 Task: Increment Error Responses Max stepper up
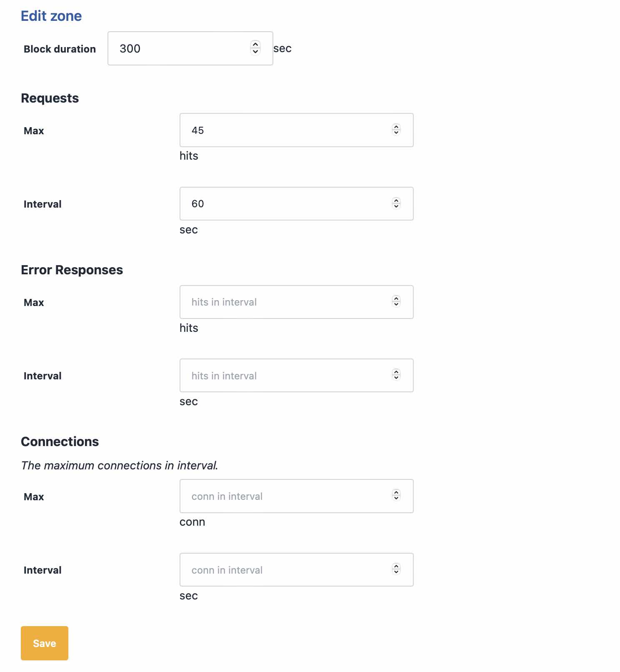[396, 298]
